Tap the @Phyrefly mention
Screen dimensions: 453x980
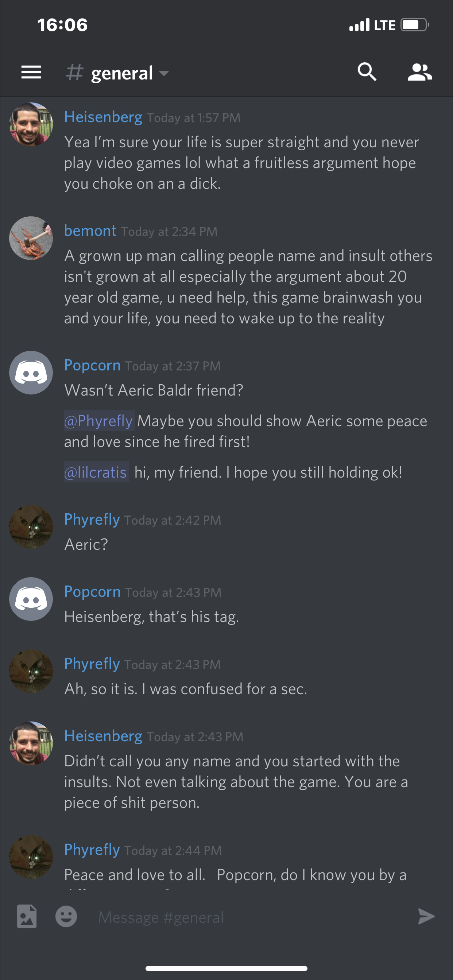(x=99, y=421)
